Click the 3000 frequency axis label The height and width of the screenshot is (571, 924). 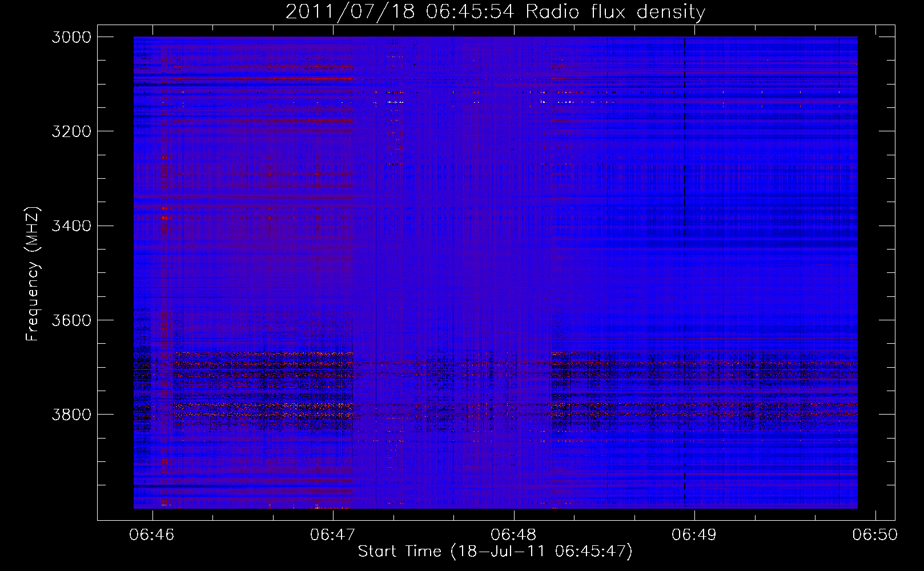(71, 37)
